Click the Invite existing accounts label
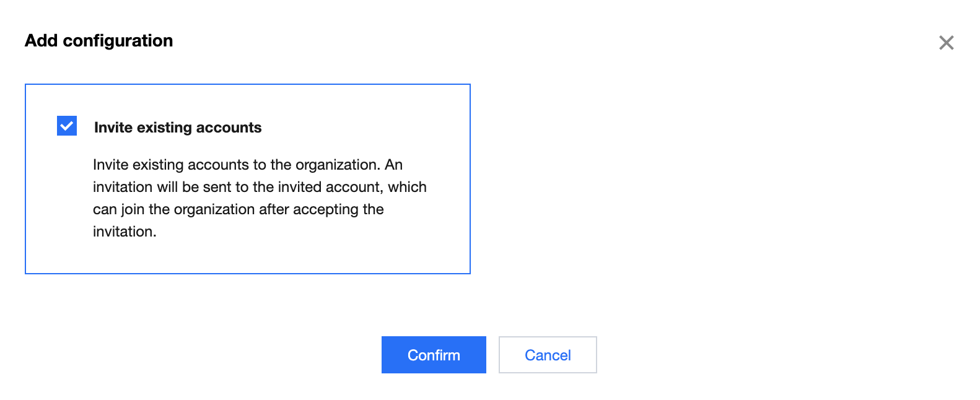This screenshot has width=980, height=400. (178, 128)
